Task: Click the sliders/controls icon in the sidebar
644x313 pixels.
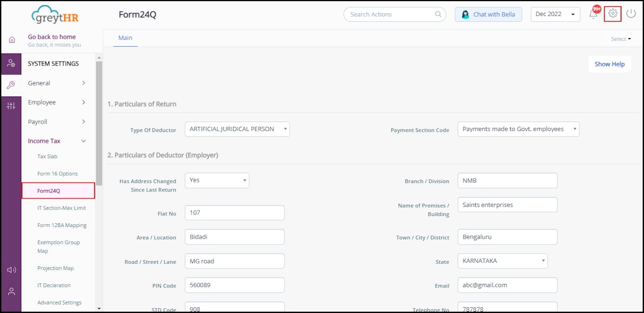Action: [x=12, y=106]
